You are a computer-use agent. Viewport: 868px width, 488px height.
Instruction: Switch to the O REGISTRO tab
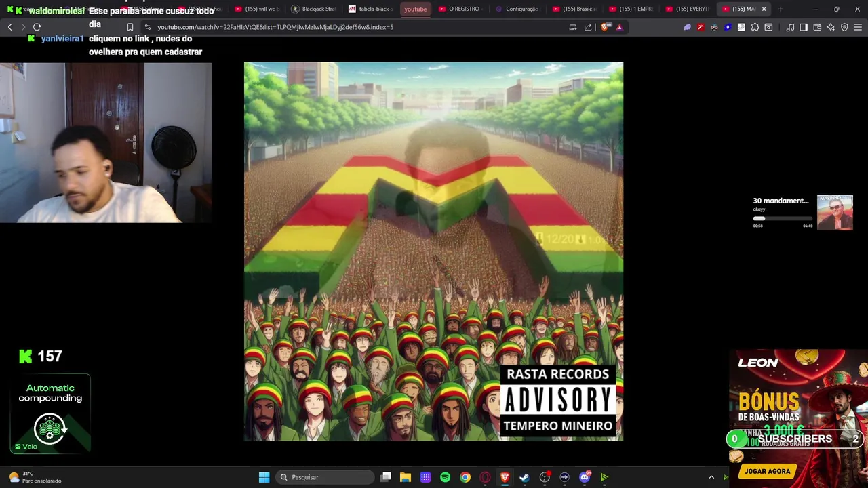click(x=460, y=9)
